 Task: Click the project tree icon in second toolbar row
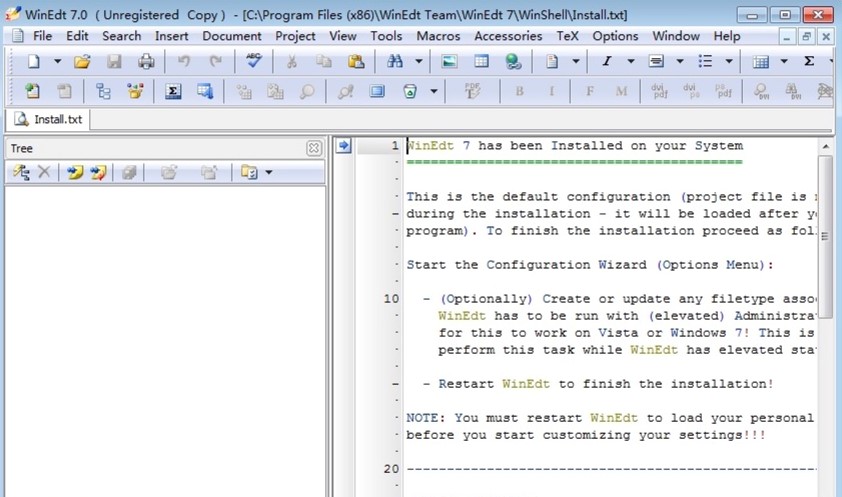point(103,92)
